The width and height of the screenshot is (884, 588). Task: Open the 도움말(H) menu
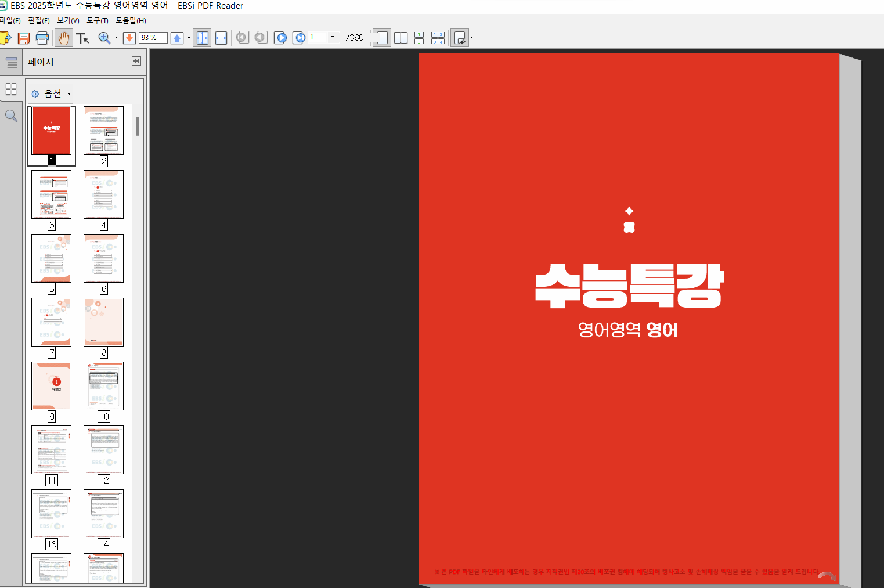click(131, 20)
